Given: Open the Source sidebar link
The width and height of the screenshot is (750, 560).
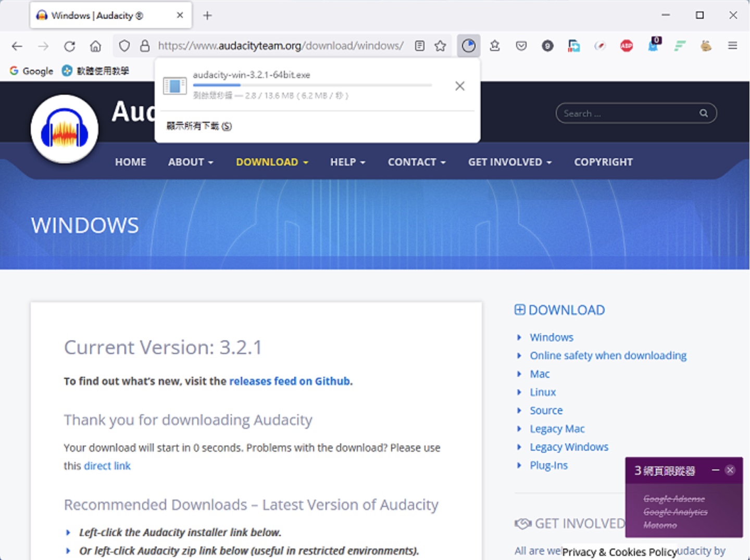Looking at the screenshot, I should coord(546,410).
